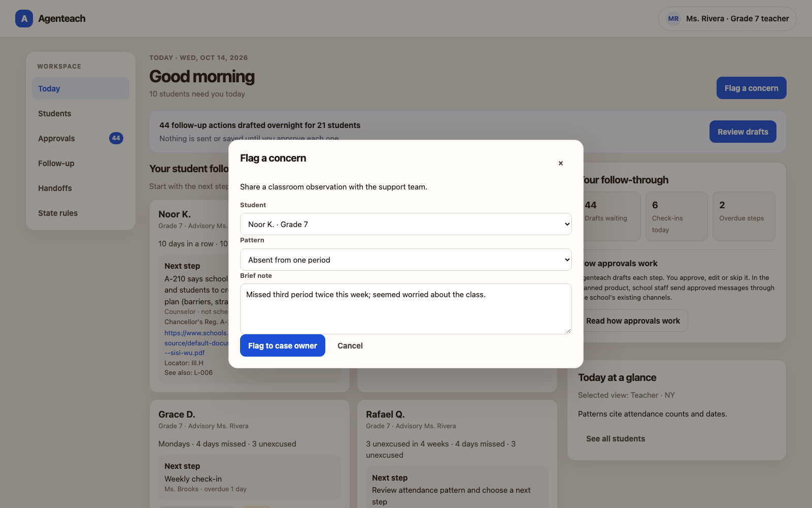Viewport: 812px width, 508px height.
Task: Click the MR avatar badge
Action: tap(673, 19)
